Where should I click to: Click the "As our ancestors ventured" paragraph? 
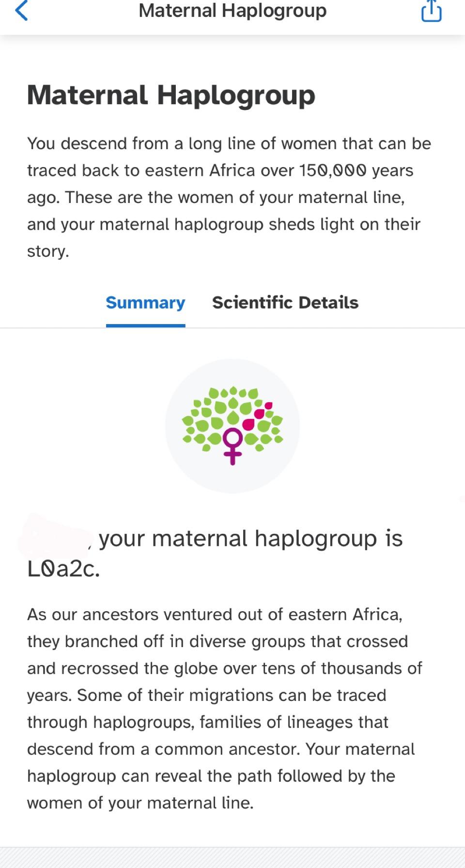(x=214, y=615)
